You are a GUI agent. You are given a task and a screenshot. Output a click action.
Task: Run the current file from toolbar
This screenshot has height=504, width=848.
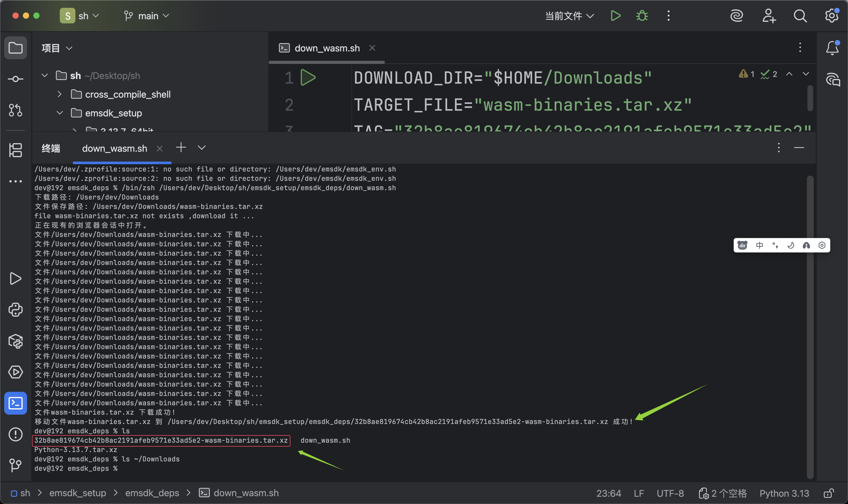click(616, 16)
